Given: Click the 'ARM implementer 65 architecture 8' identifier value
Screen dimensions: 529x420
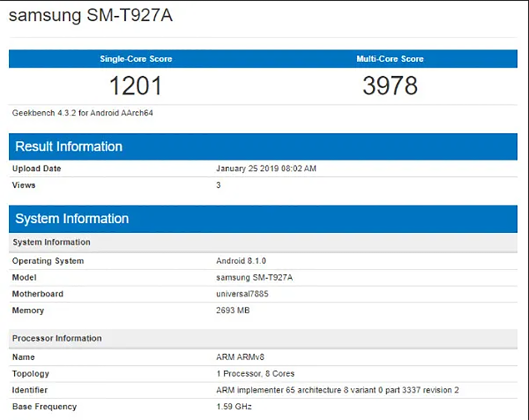Looking at the screenshot, I should click(337, 390).
